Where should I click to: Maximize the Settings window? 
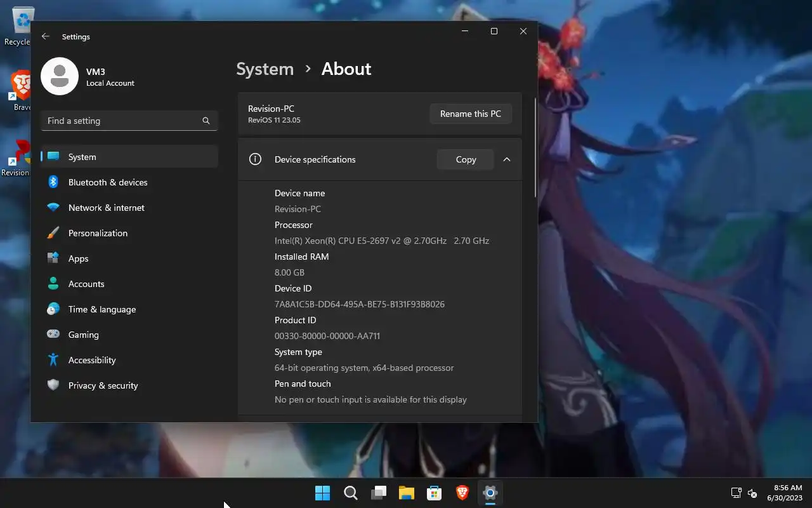(494, 31)
